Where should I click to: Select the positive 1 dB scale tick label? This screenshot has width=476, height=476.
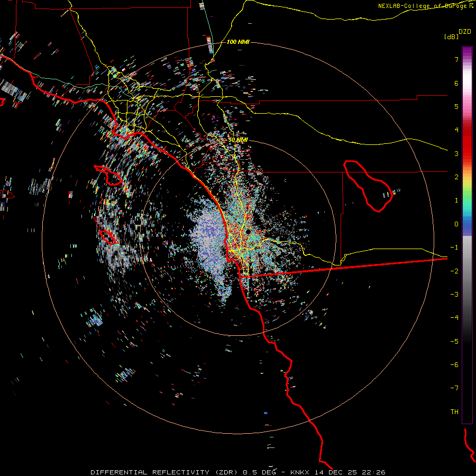click(x=456, y=200)
